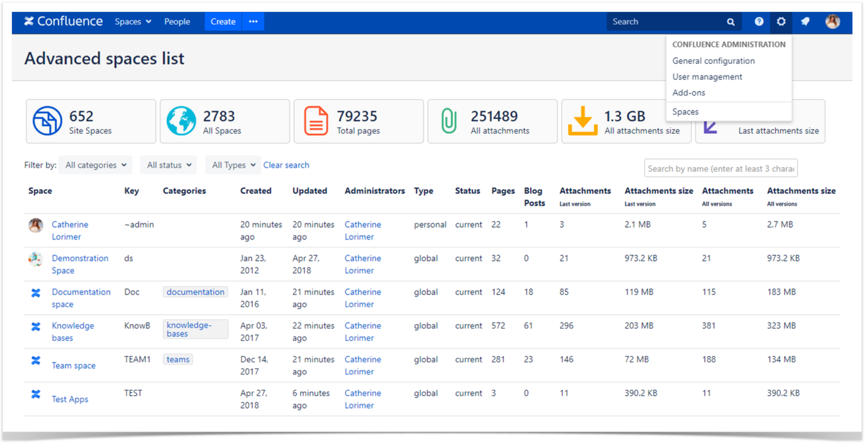Click the Type column header
The image size is (868, 445).
423,191
